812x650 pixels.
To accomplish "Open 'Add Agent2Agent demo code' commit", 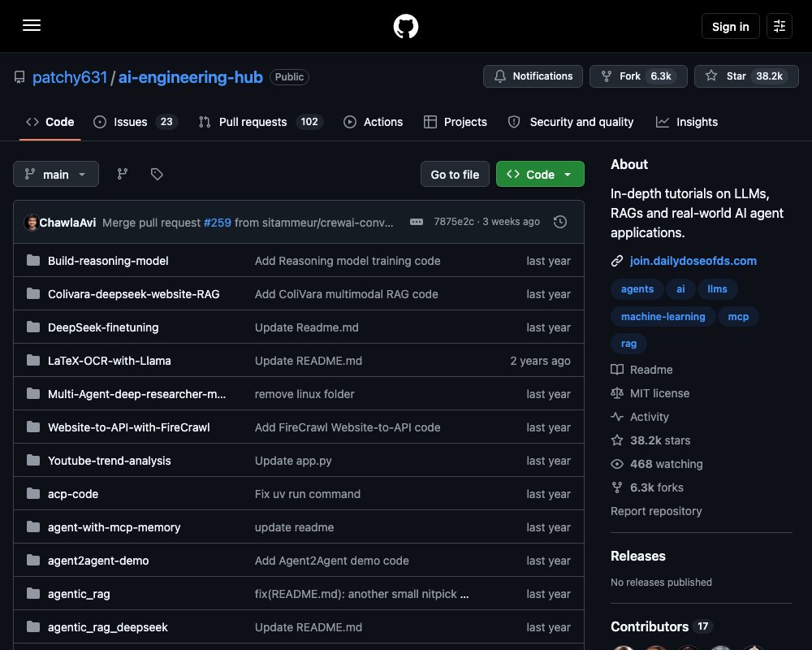I will (x=332, y=561).
